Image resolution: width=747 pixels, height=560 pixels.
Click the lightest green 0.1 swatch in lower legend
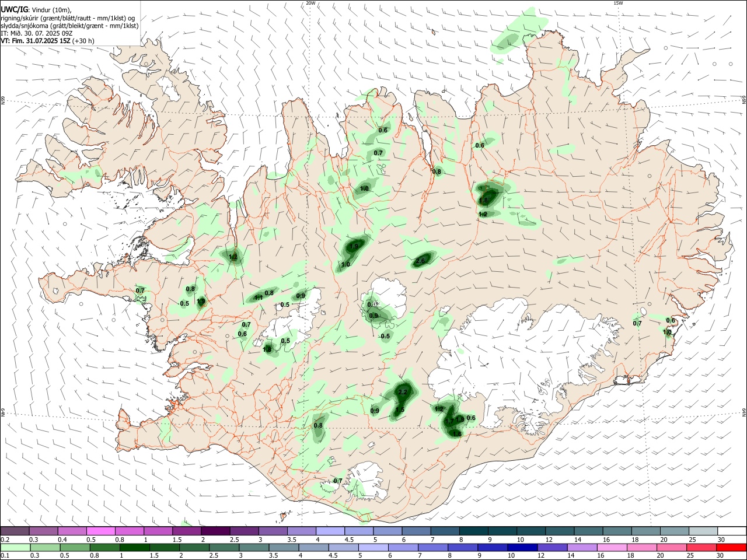pyautogui.click(x=15, y=547)
